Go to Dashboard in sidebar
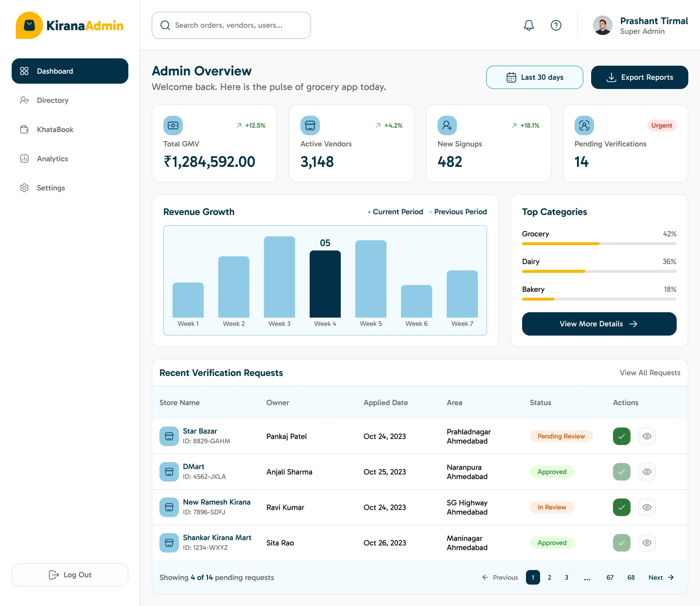This screenshot has height=606, width=700. pyautogui.click(x=70, y=71)
